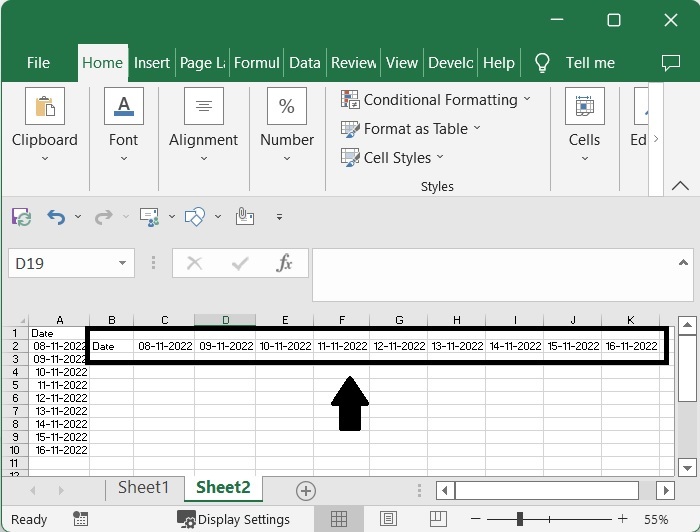Switch to the Sheet1 tab
Viewport: 700px width, 532px height.
[143, 487]
